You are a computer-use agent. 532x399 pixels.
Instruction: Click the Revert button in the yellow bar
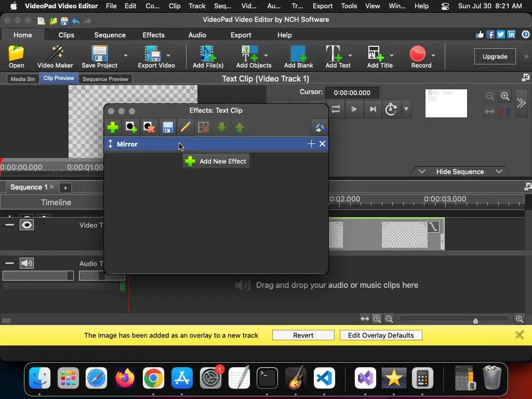click(x=303, y=335)
